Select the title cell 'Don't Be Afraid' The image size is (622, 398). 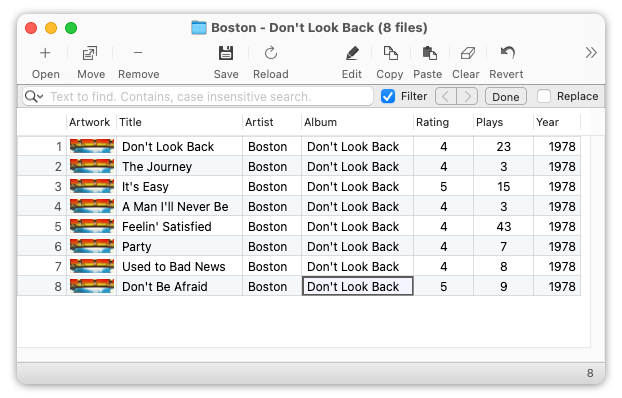point(180,286)
